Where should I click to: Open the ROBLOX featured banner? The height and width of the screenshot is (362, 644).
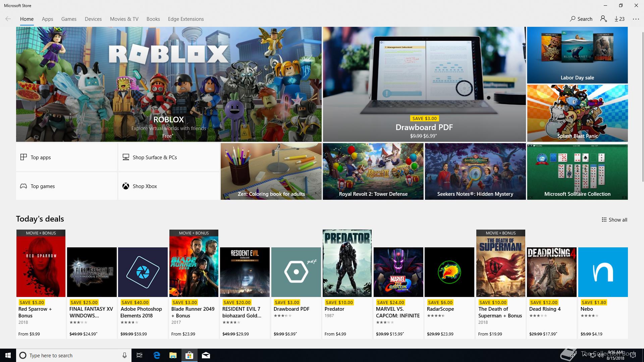click(169, 84)
